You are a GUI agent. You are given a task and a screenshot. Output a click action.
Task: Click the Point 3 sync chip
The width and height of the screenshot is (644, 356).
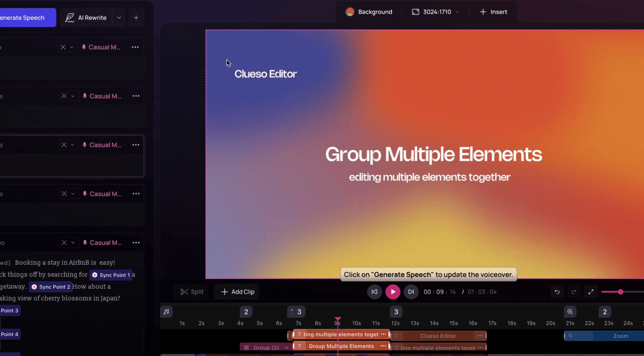click(10, 311)
